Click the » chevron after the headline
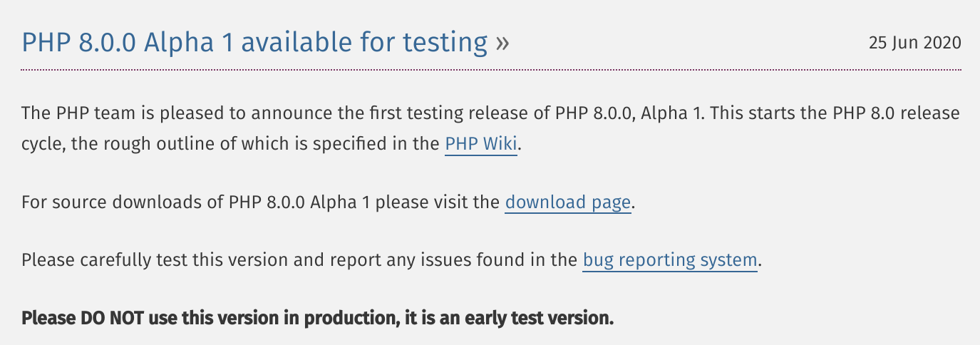This screenshot has height=345, width=980. coord(502,43)
